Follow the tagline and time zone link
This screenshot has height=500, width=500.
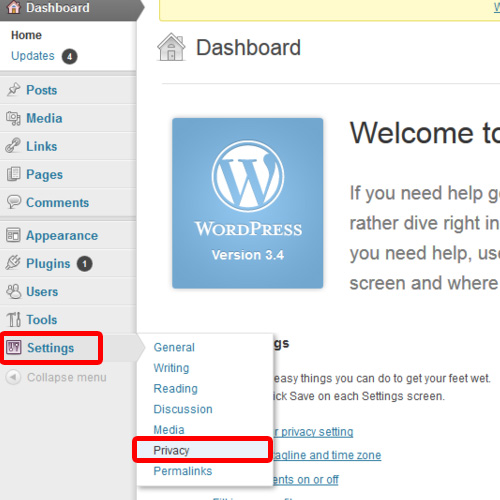327,455
